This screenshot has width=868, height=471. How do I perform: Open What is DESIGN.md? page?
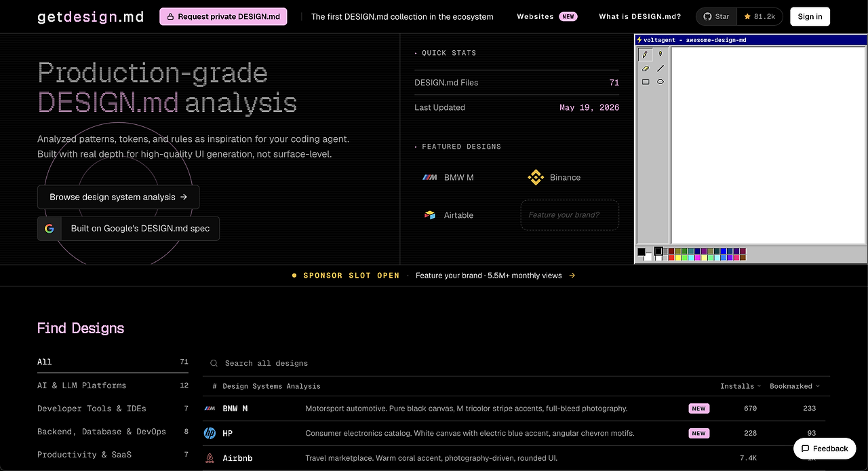(640, 17)
